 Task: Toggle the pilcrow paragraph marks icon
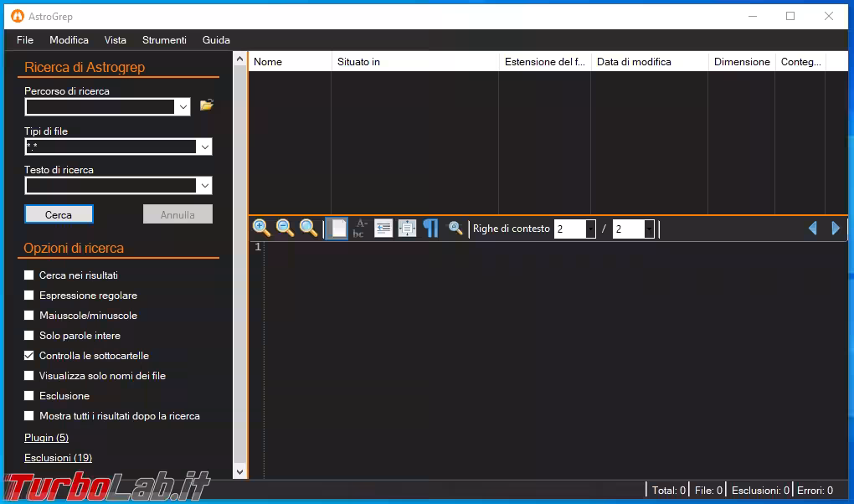pyautogui.click(x=430, y=228)
